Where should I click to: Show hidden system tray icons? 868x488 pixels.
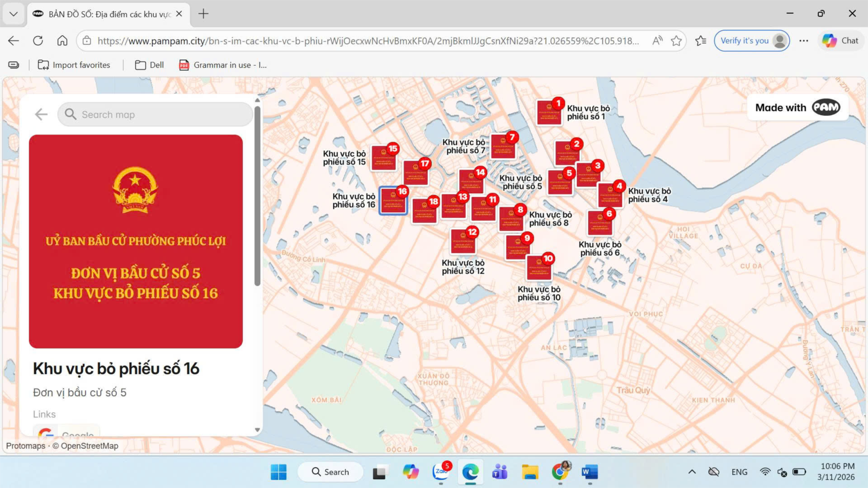pos(692,472)
